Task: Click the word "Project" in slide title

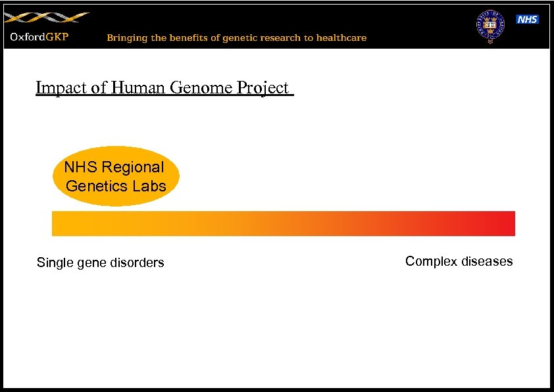Action: [x=263, y=87]
